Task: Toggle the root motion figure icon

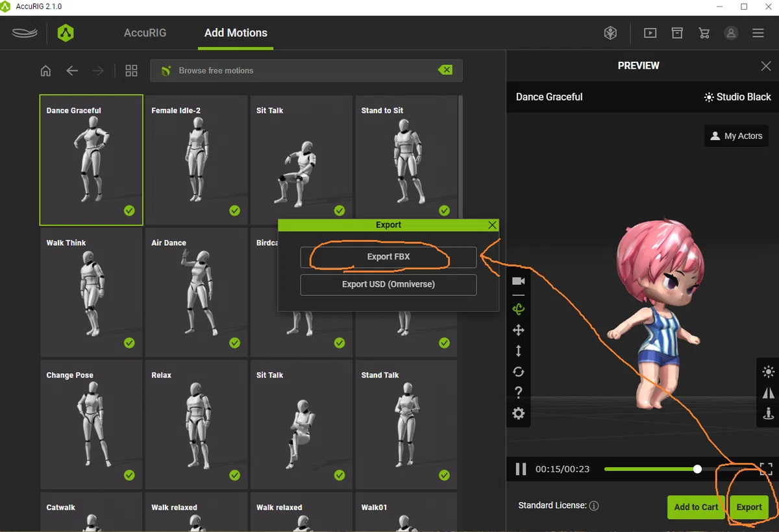Action: (769, 413)
